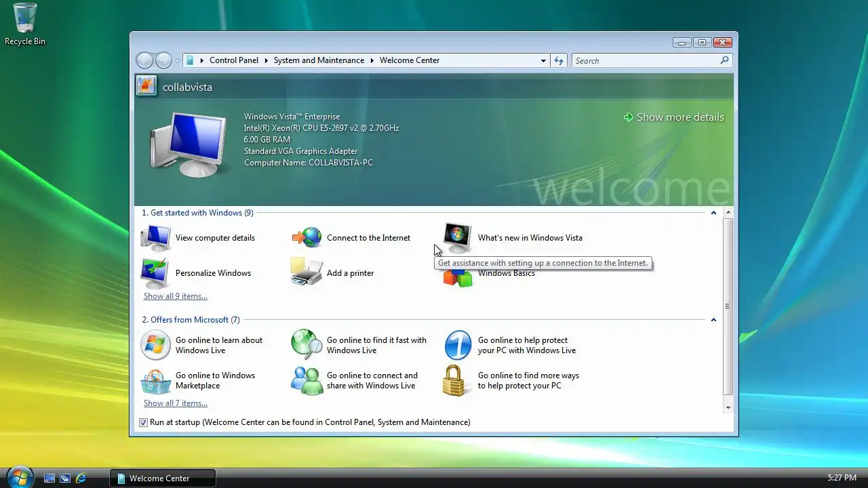Viewport: 868px width, 488px height.
Task: Open the recent pages dropdown near Back button
Action: click(x=177, y=61)
